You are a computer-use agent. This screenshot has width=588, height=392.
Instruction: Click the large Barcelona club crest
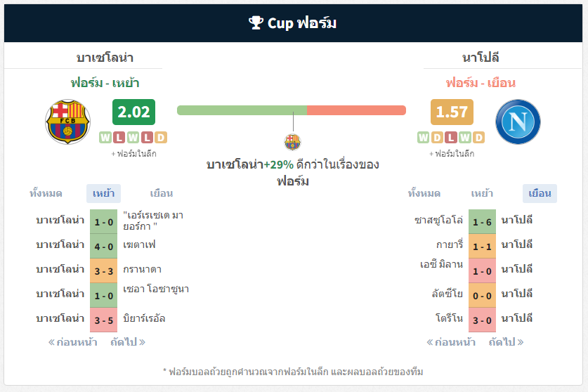pyautogui.click(x=67, y=122)
